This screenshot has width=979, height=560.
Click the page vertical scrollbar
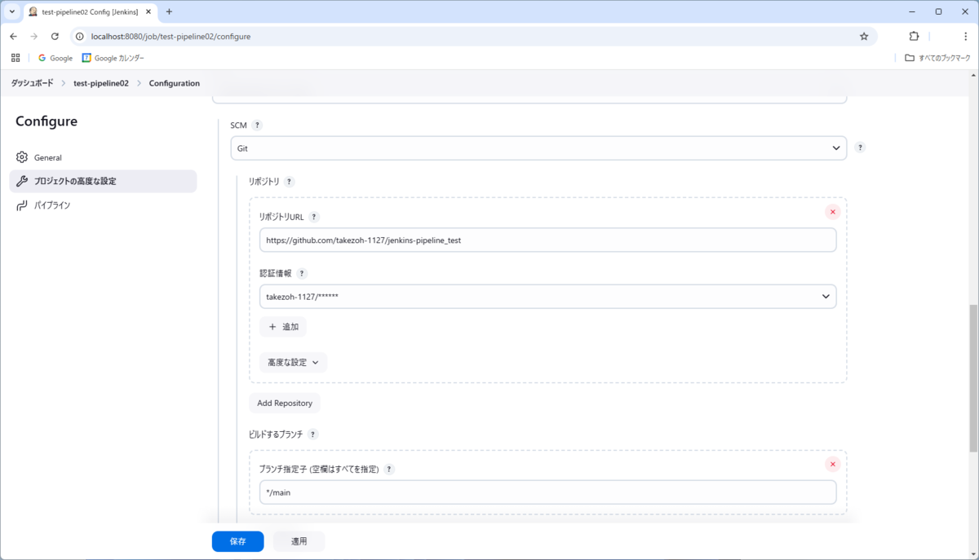[x=973, y=378]
